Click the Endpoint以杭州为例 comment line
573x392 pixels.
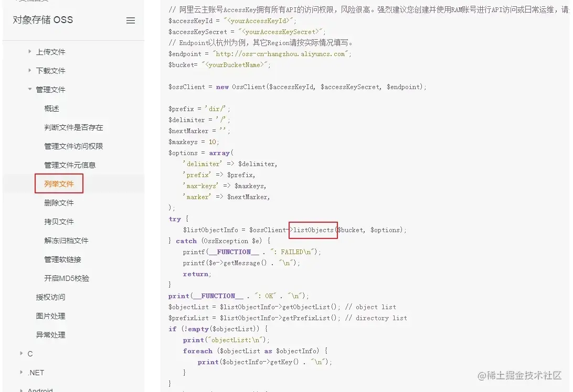click(261, 42)
